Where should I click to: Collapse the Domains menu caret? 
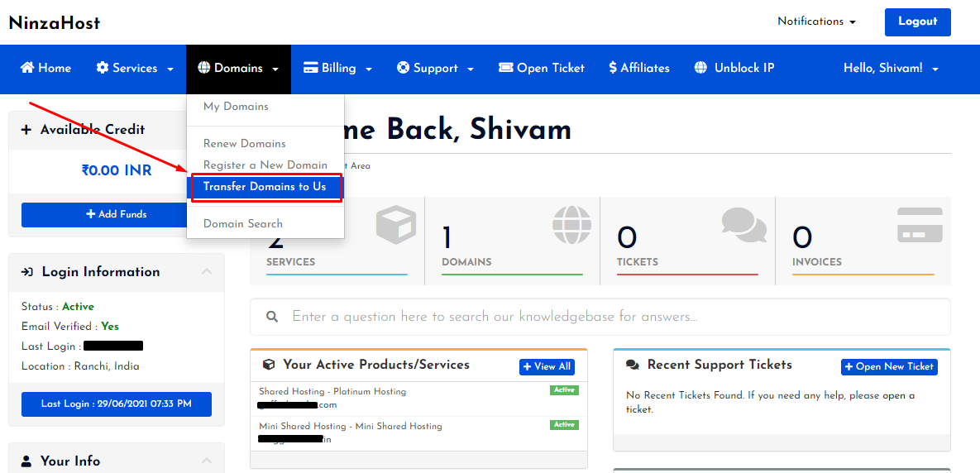pyautogui.click(x=275, y=69)
